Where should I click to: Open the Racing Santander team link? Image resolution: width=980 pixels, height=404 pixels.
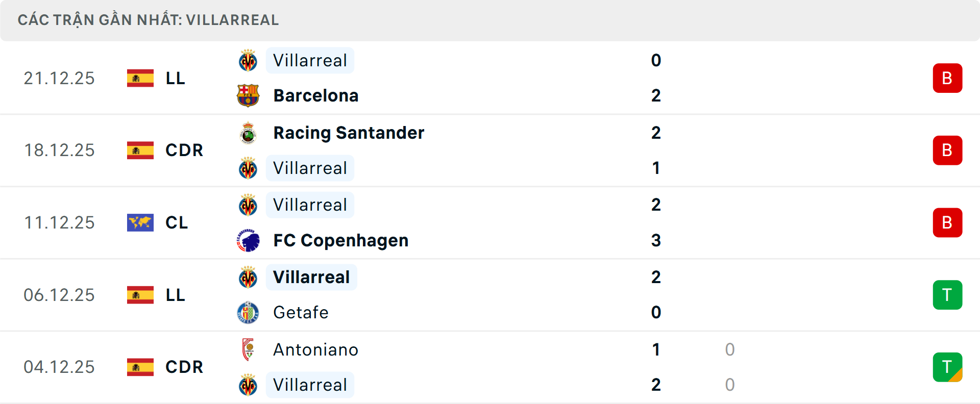(x=349, y=133)
